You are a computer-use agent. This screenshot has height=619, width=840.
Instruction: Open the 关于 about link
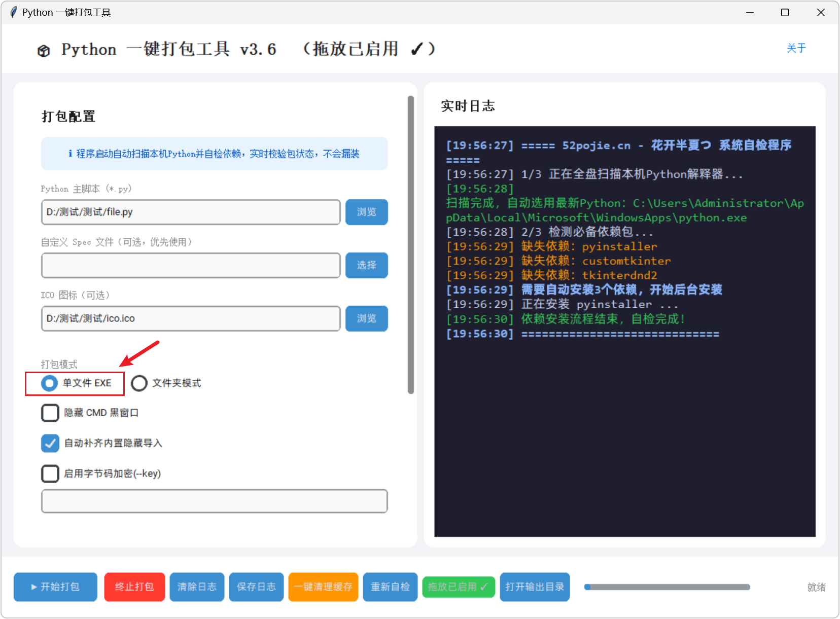(796, 48)
